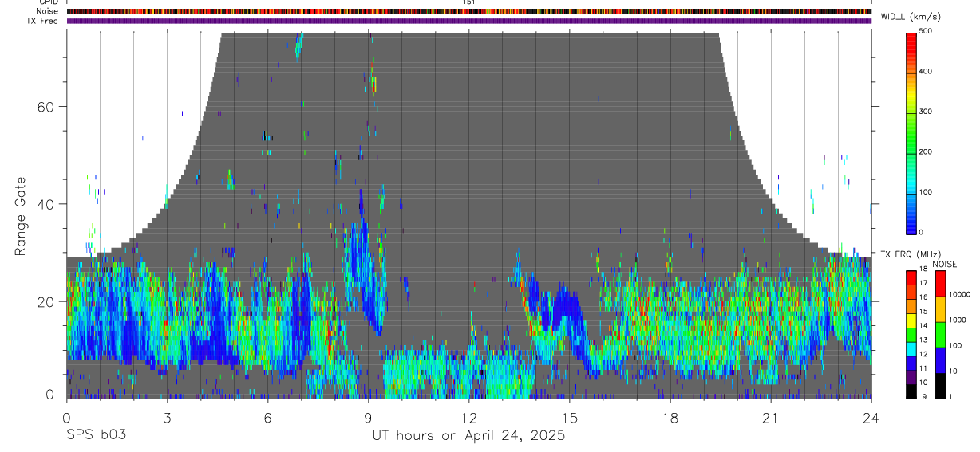Click the 'Range Gate' y-axis title

(x=21, y=215)
